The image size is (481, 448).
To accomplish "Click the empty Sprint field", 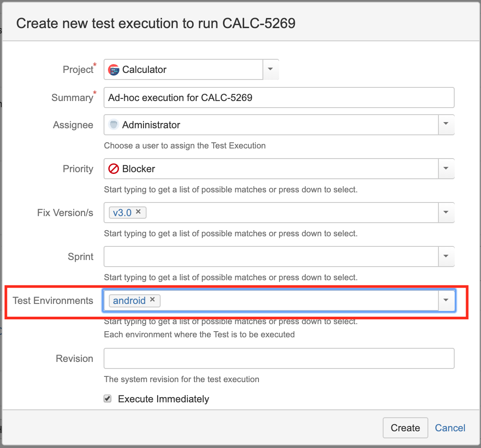I will (x=271, y=257).
